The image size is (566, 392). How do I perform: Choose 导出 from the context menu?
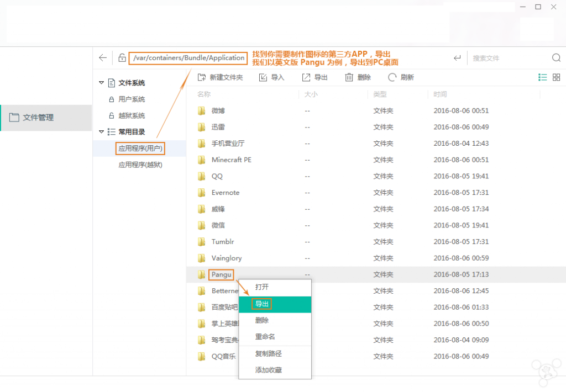click(275, 304)
